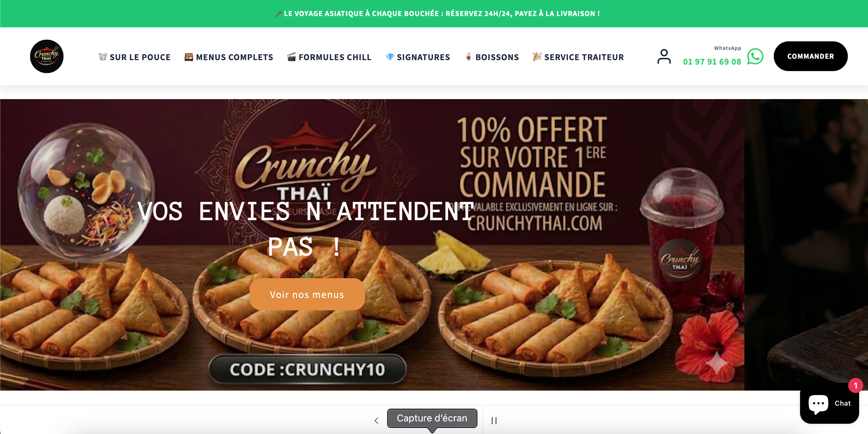The image size is (868, 434).
Task: Open the Formules Chill menu
Action: tap(329, 57)
